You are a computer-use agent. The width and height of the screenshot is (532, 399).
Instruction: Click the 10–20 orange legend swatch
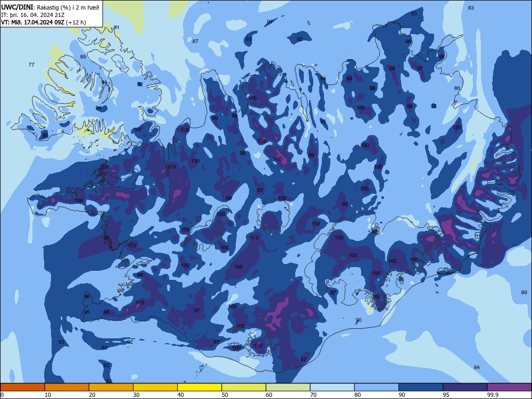[67, 387]
